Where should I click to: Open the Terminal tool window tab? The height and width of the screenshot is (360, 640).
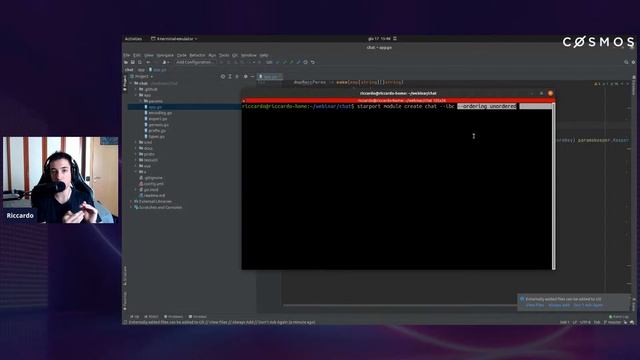tap(198, 317)
